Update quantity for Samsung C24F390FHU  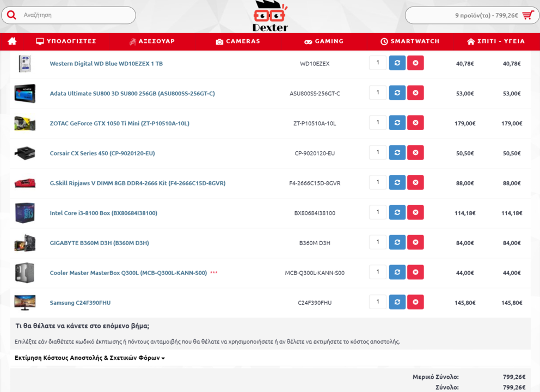click(x=397, y=302)
